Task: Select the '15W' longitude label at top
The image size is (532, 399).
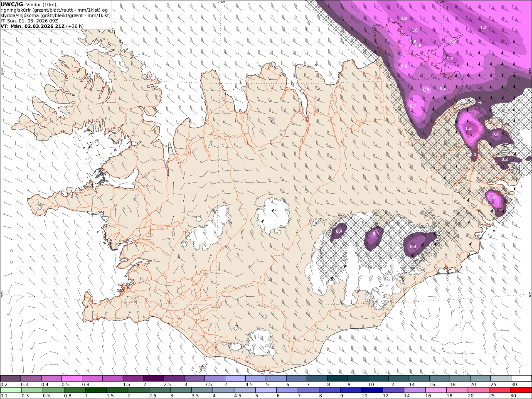Action: (x=440, y=2)
